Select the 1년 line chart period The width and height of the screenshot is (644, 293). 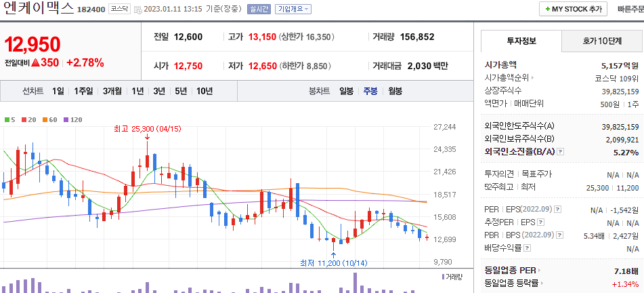(x=137, y=92)
